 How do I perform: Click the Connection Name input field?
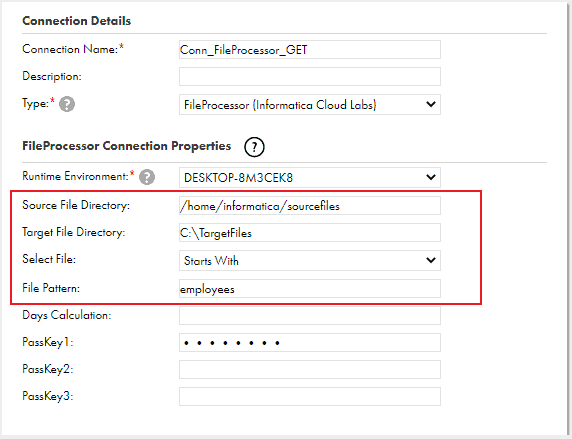click(x=310, y=50)
